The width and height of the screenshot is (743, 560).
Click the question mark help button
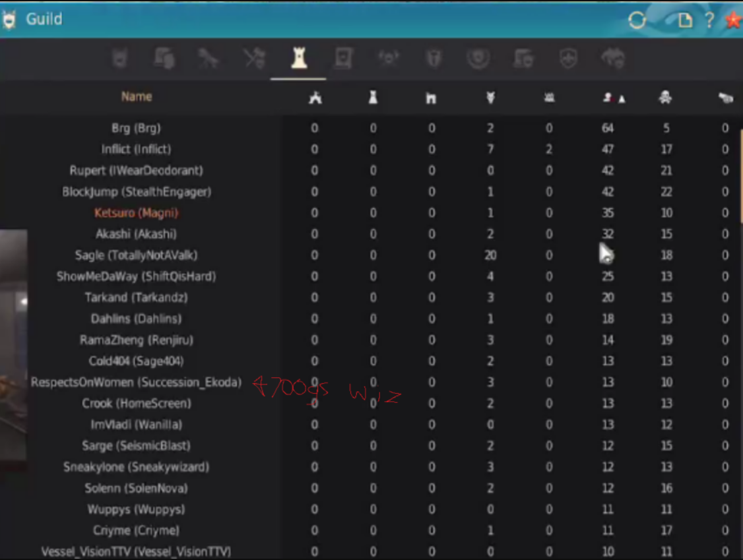tap(709, 20)
